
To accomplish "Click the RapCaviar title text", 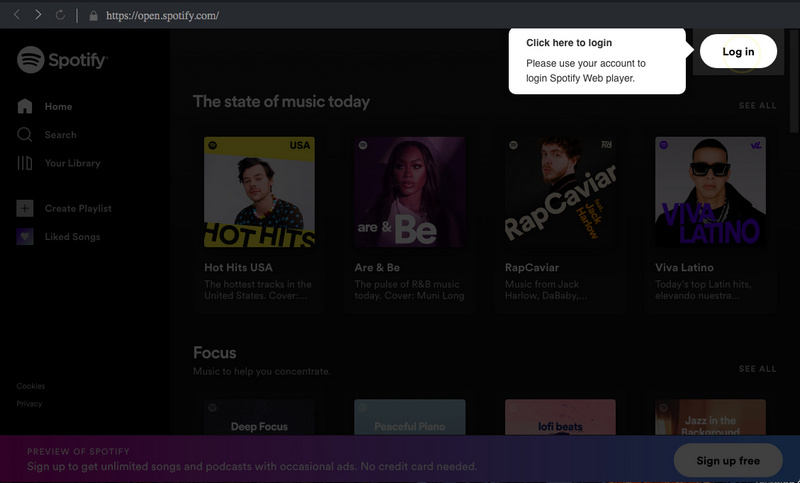I will pos(532,267).
